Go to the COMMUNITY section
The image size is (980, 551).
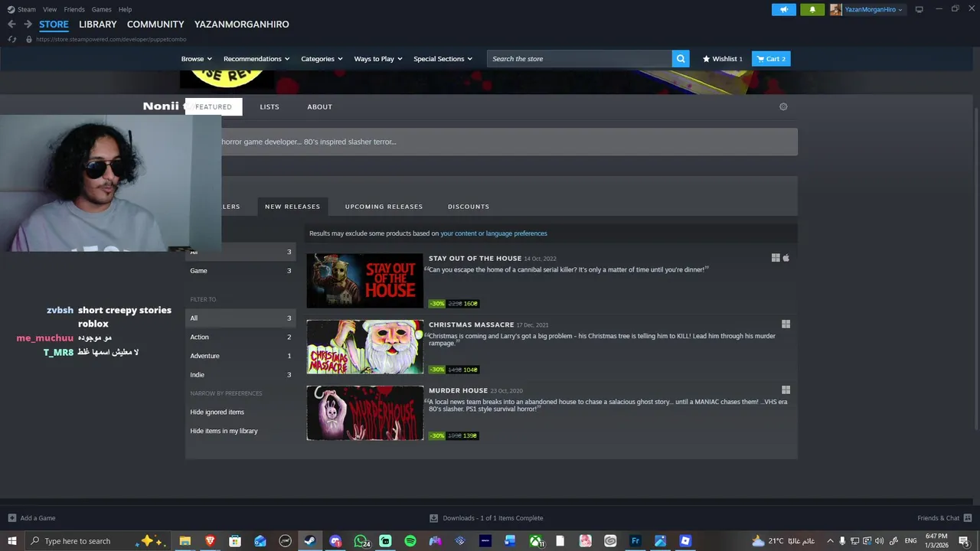[x=155, y=24]
